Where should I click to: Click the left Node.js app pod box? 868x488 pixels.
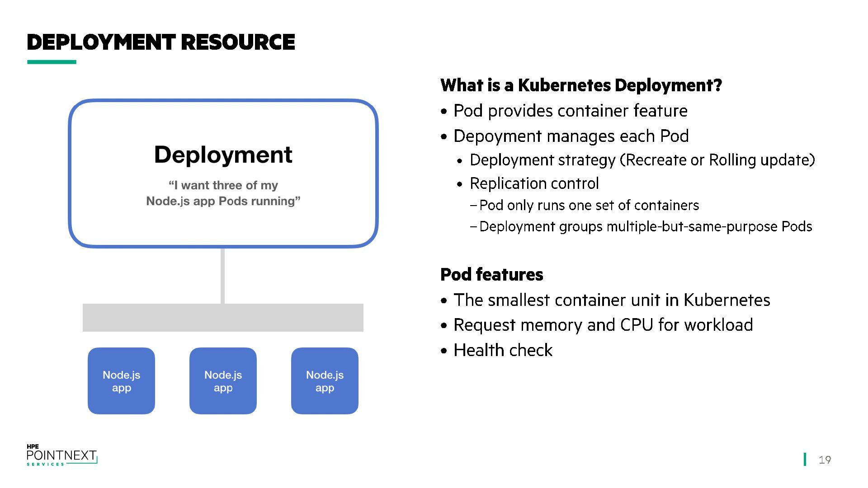[x=121, y=381]
